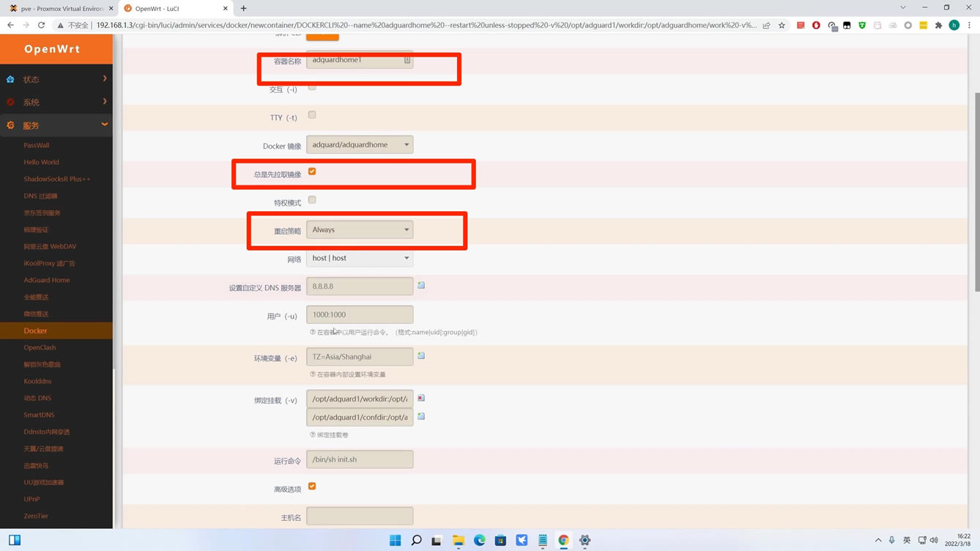This screenshot has height=551, width=980.
Task: Click the browser address bar URL
Action: pos(425,25)
